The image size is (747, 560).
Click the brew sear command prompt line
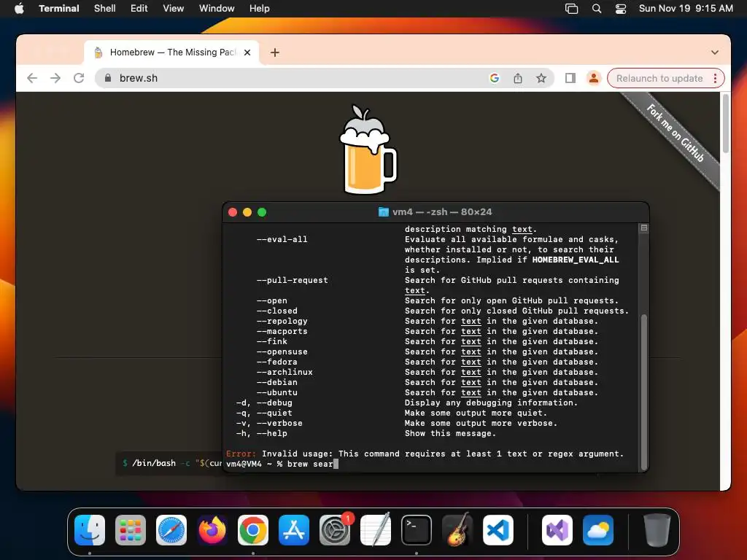[x=282, y=464]
